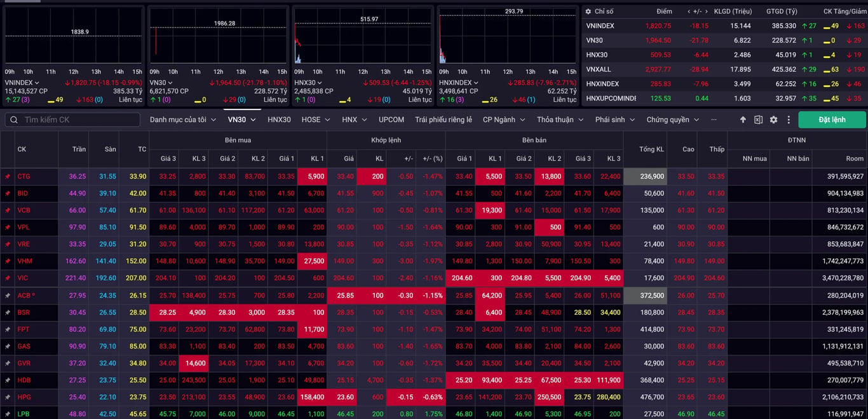This screenshot has height=419, width=868.
Task: Pin the HDB row
Action: [x=8, y=380]
